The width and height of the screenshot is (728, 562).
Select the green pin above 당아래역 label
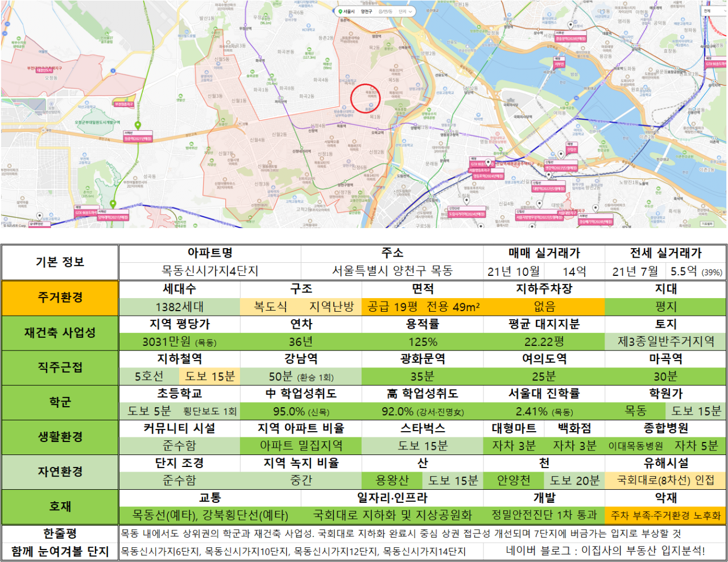(x=113, y=204)
